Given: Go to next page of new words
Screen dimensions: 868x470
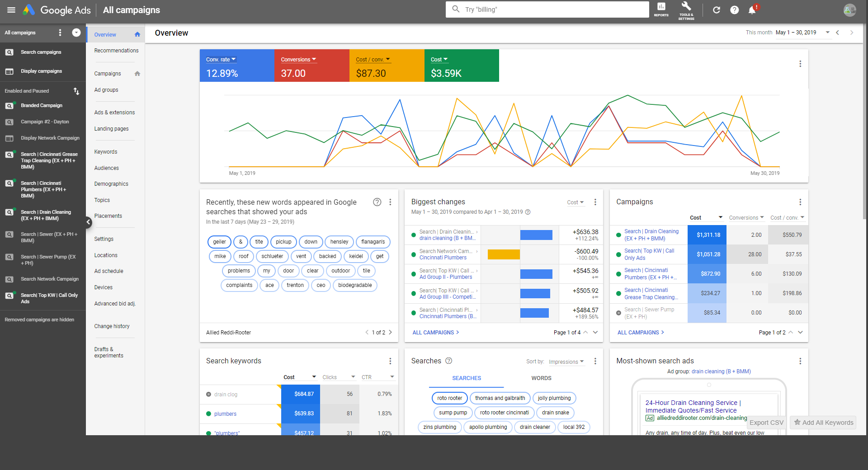Looking at the screenshot, I should [391, 333].
